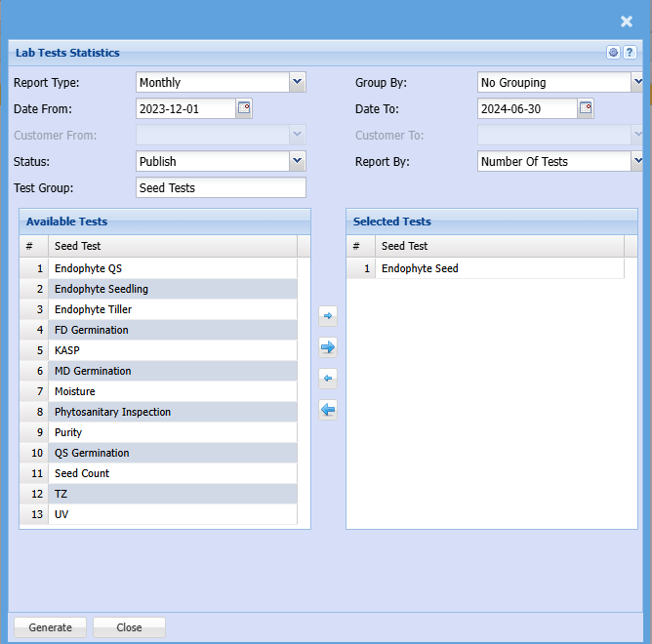Open Date To calendar picker
The image size is (652, 644).
(x=586, y=108)
